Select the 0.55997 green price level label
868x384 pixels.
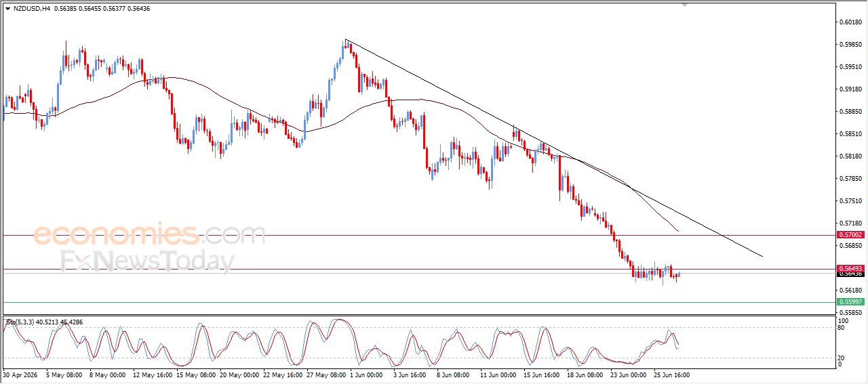pos(850,301)
